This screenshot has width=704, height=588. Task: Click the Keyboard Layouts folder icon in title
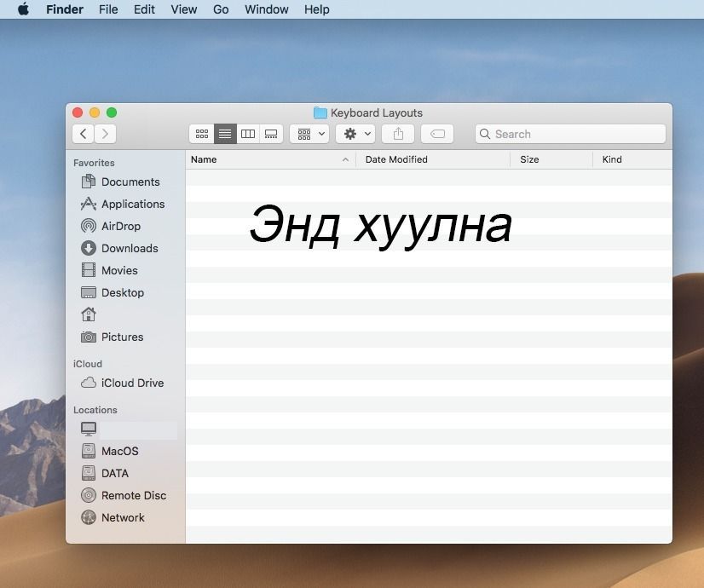click(x=320, y=112)
